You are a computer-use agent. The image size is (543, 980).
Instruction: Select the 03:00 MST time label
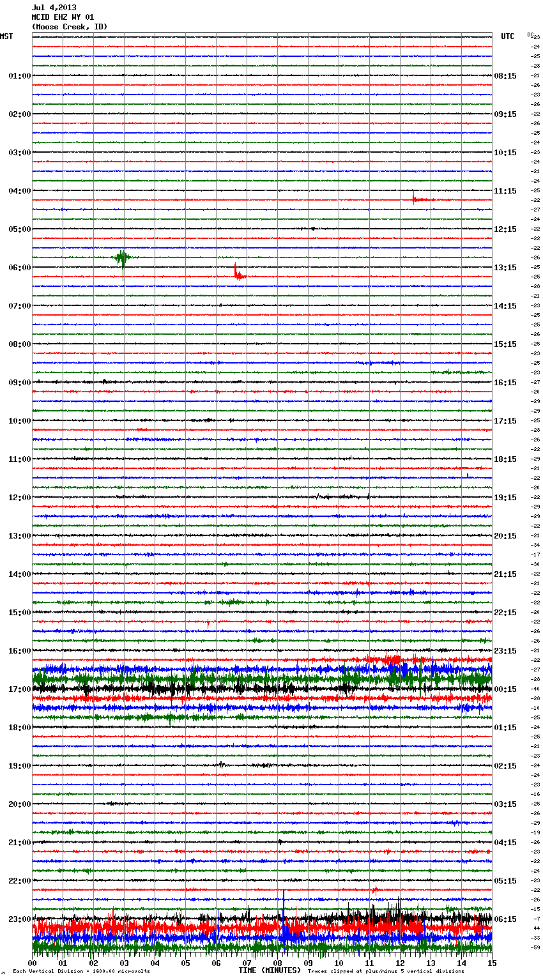(20, 152)
